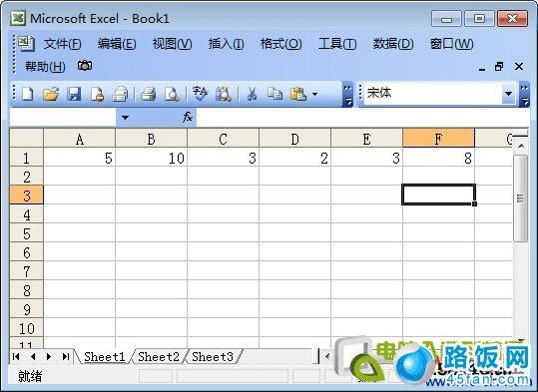The image size is (538, 392).
Task: Select column A header
Action: pos(79,139)
